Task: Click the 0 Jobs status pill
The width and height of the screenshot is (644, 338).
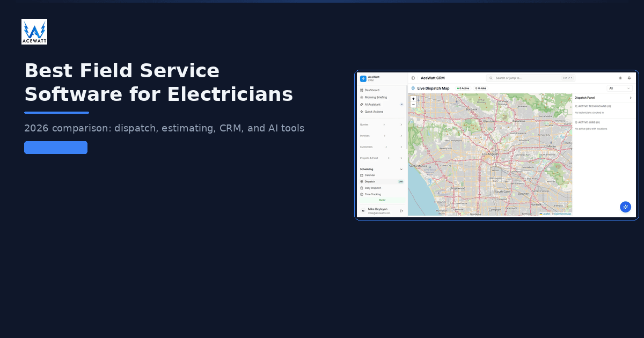Action: [x=480, y=88]
